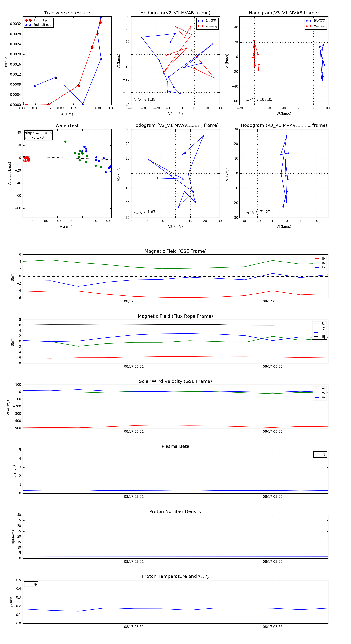Image resolution: width=351 pixels, height=644 pixels.
Task: Click the 'Magnetic Field (GSE Frame)' title
Action: pyautogui.click(x=175, y=251)
